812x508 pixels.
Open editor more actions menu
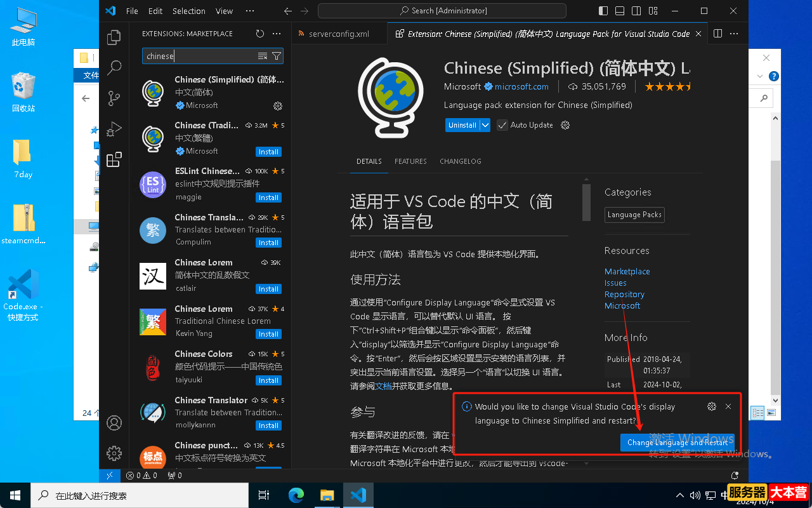point(734,34)
